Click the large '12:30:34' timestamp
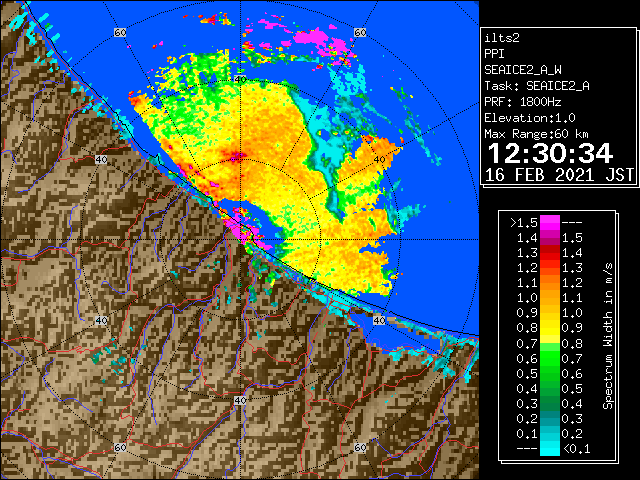 tap(550, 153)
